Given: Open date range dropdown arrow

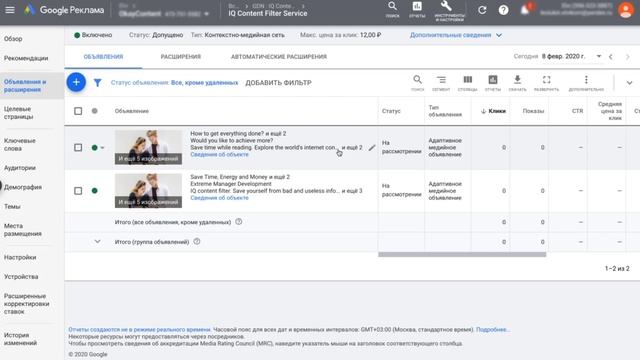Looking at the screenshot, I should [599, 56].
